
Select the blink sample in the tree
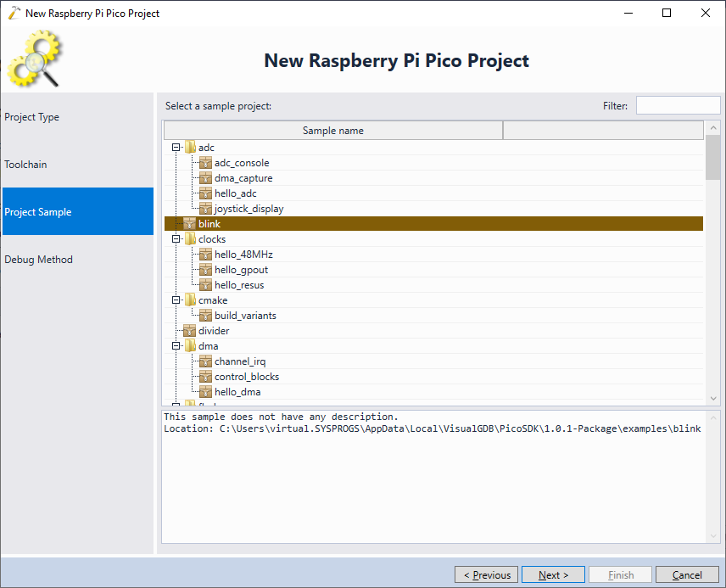(209, 224)
